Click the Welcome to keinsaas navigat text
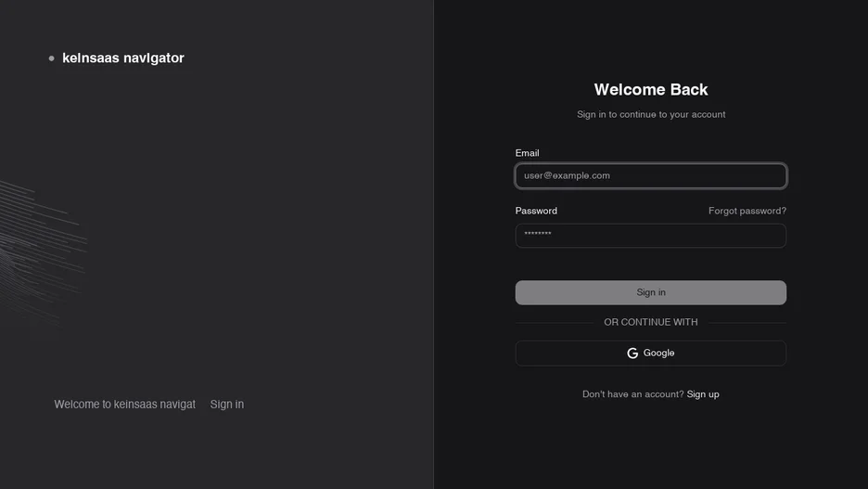This screenshot has width=868, height=489. coord(124,405)
